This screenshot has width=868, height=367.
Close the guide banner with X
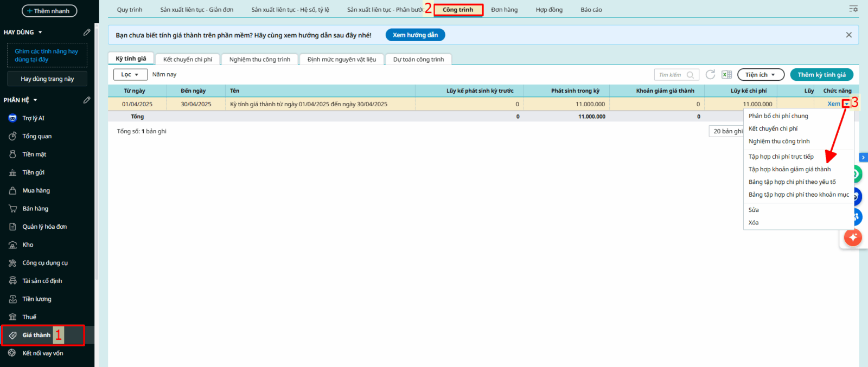tap(849, 35)
